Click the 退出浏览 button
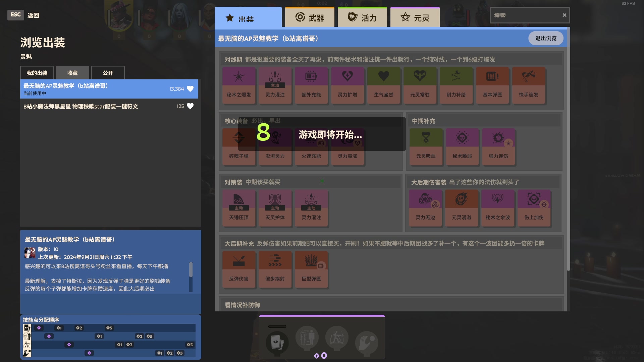Viewport: 644px width, 362px height. click(546, 38)
